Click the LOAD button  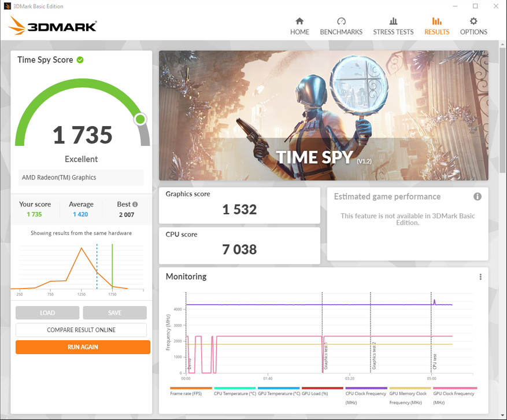click(47, 312)
